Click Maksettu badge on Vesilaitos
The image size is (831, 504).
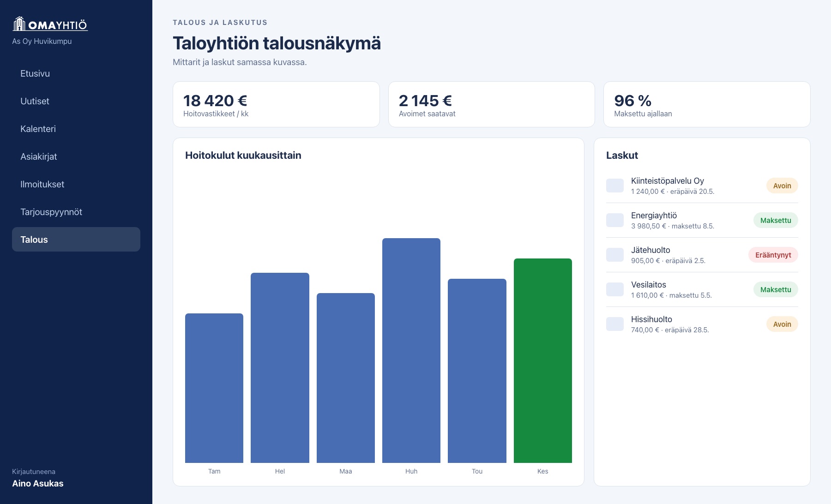[776, 289]
